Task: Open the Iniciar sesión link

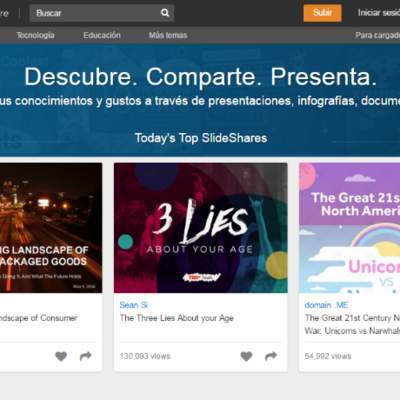Action: [x=379, y=13]
